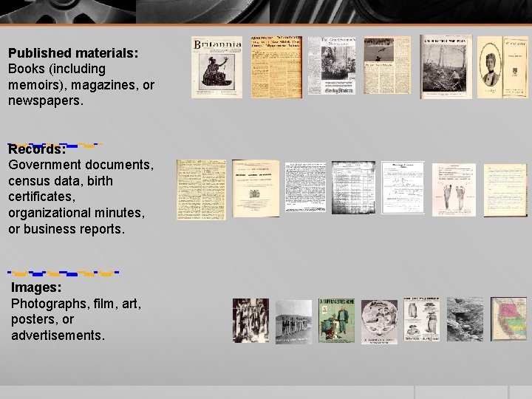Viewport: 532px width, 399px height.
Task: Open the dark census table sheet thumbnail
Action: tap(353, 188)
